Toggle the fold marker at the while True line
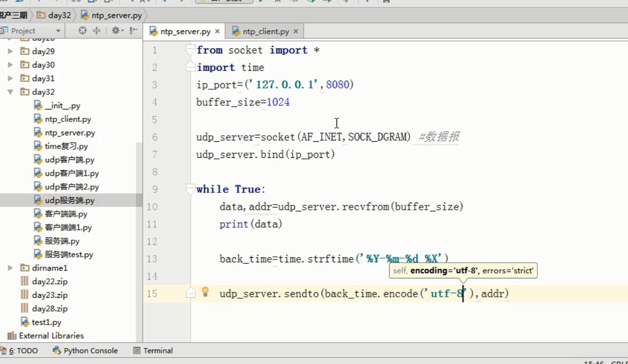The height and width of the screenshot is (364, 628). (190, 189)
